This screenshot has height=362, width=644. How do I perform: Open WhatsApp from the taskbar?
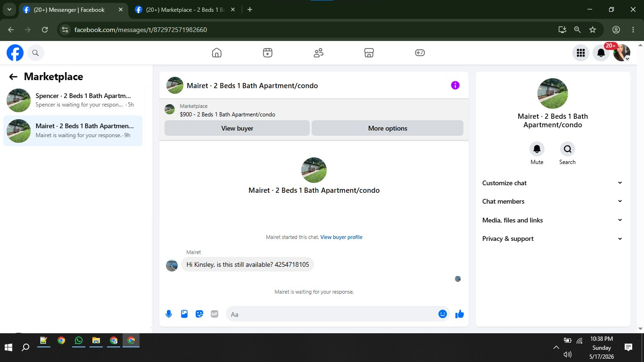pos(79,340)
